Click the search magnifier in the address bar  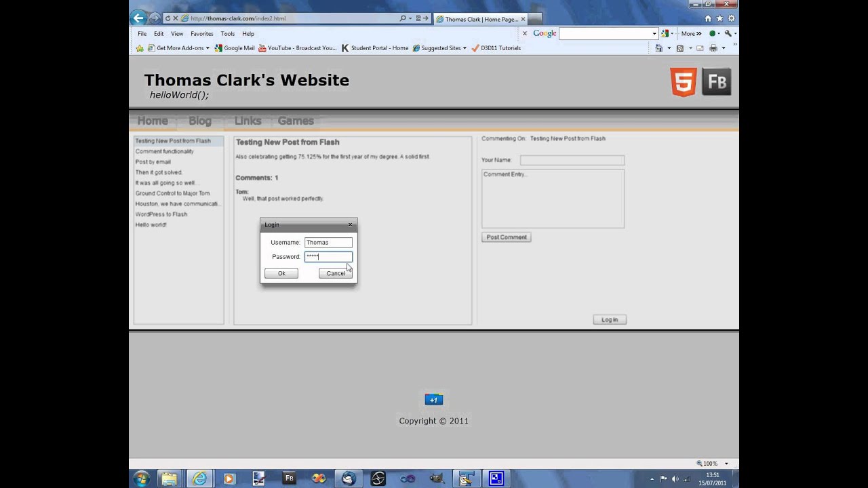click(x=403, y=18)
